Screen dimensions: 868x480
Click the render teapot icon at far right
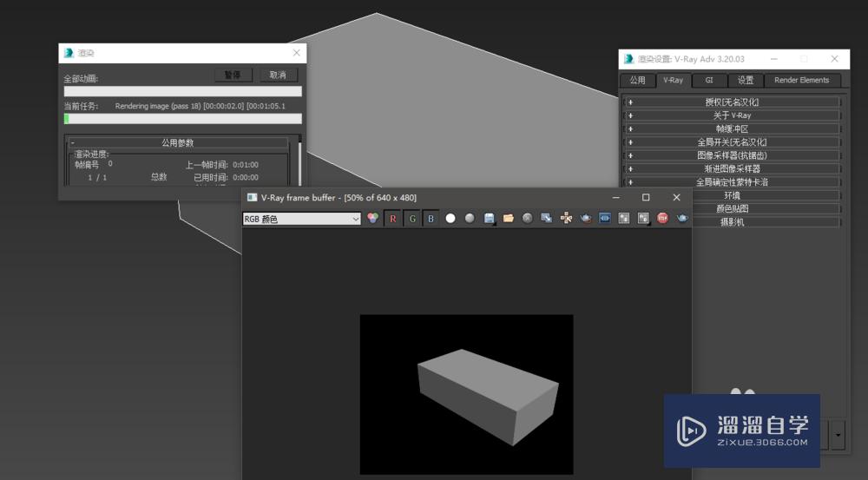click(682, 219)
